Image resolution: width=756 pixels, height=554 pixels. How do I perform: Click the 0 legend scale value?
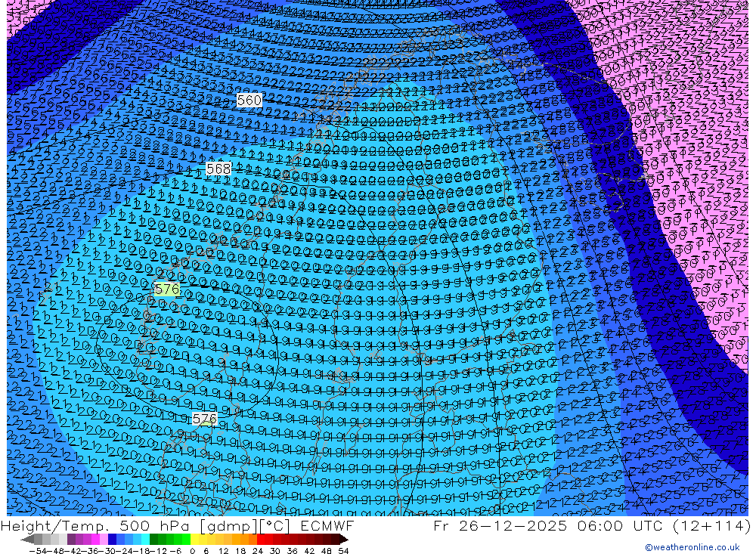[192, 551]
